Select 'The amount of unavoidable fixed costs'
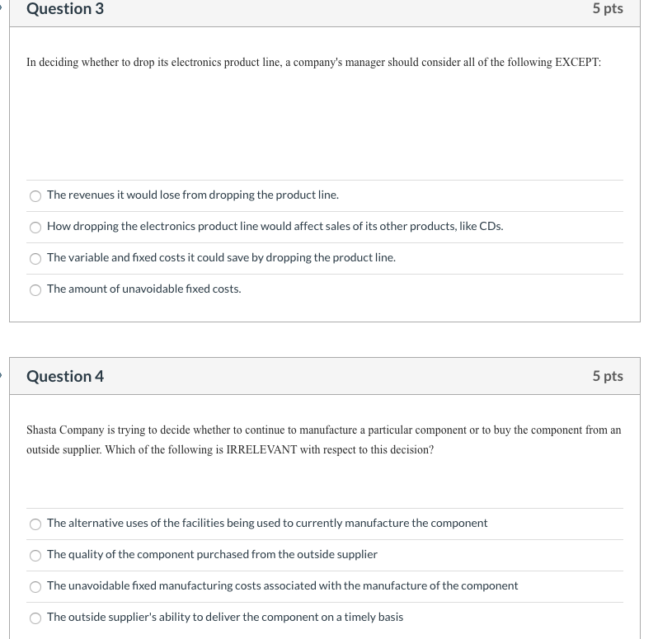The height and width of the screenshot is (639, 672). 35,289
